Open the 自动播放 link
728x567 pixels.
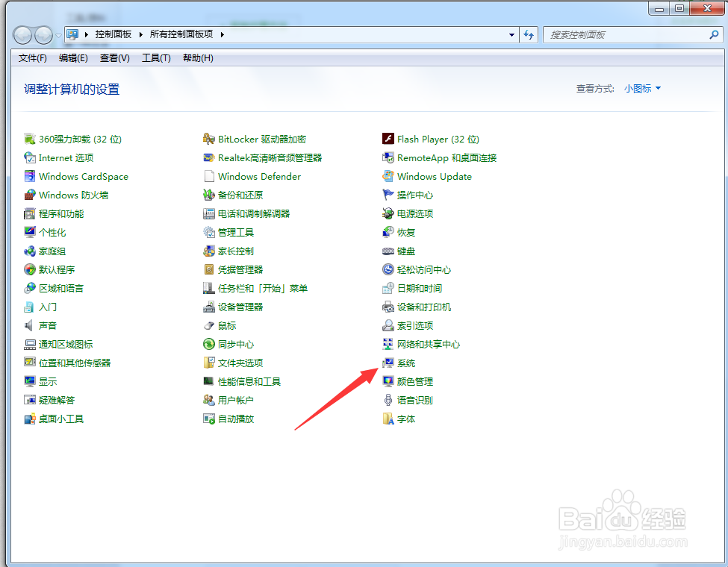(236, 419)
